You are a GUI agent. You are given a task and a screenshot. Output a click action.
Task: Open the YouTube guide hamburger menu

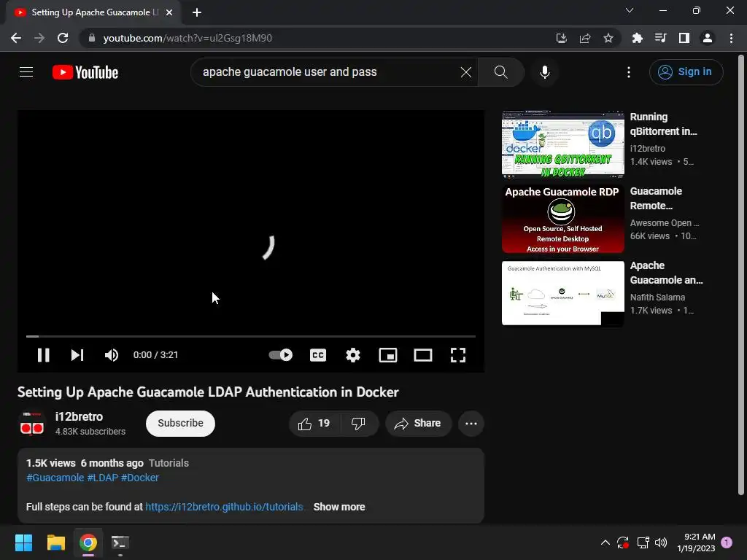click(x=26, y=72)
